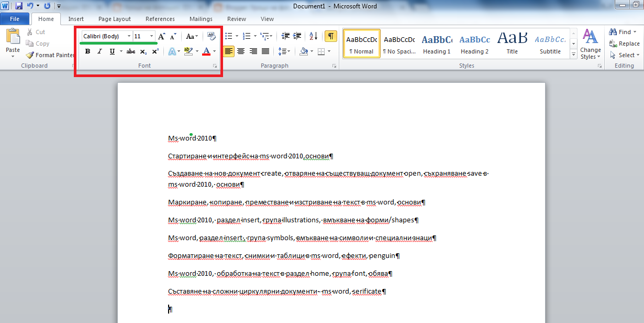Activate the Format Painter
The width and height of the screenshot is (644, 323).
[50, 55]
